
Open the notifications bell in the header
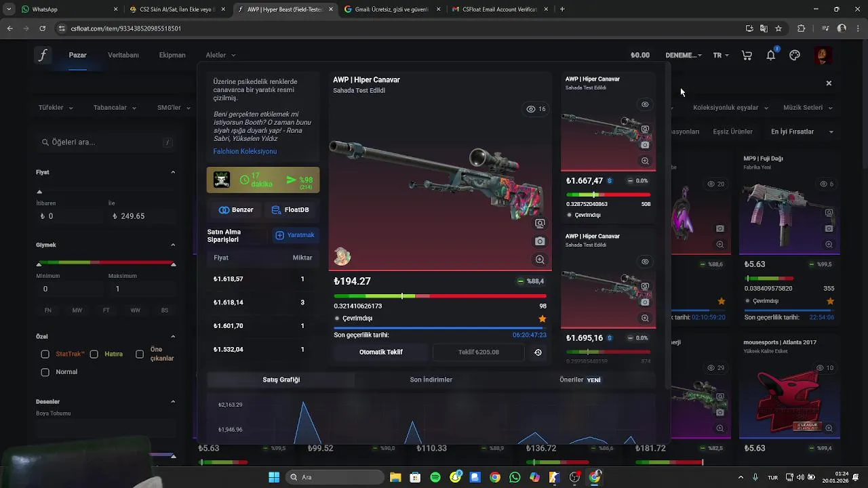click(x=771, y=55)
